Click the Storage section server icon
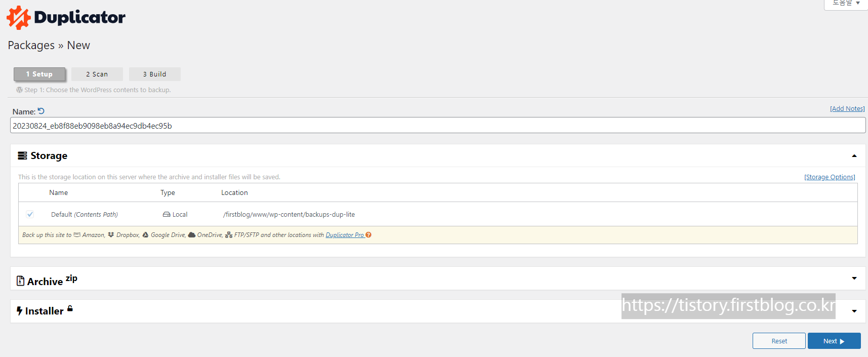The width and height of the screenshot is (868, 357). 22,155
